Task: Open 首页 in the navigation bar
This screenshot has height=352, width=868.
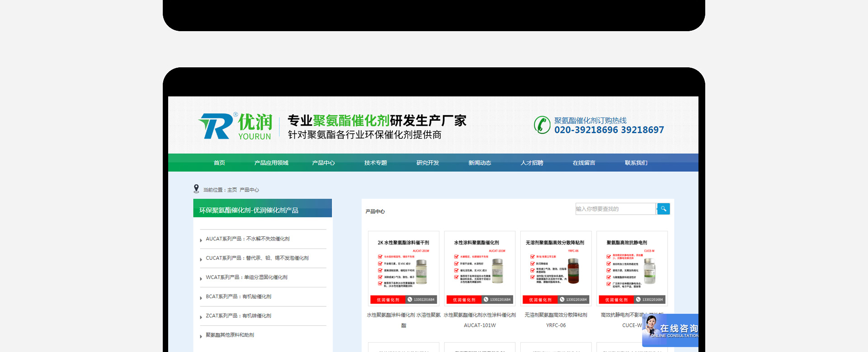Action: click(x=219, y=163)
